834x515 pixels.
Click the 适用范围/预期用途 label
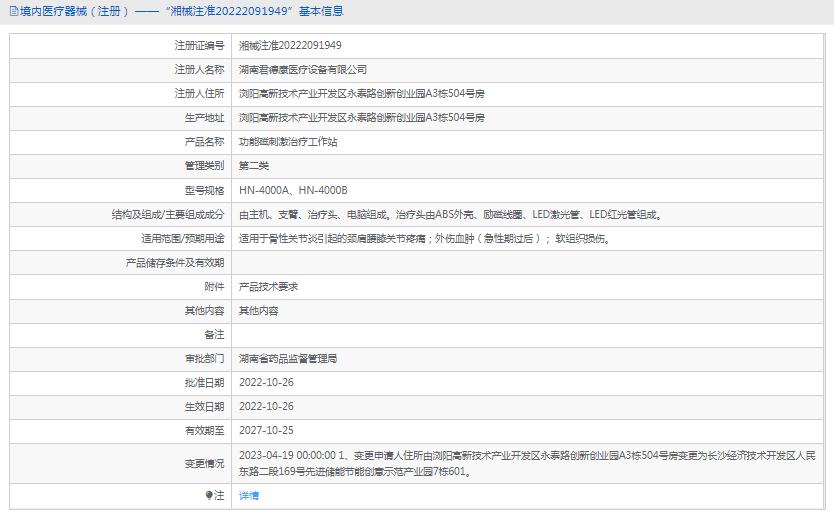point(183,239)
